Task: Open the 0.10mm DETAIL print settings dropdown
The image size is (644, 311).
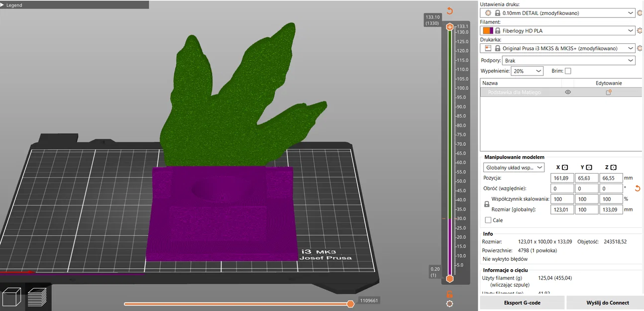Action: point(558,13)
